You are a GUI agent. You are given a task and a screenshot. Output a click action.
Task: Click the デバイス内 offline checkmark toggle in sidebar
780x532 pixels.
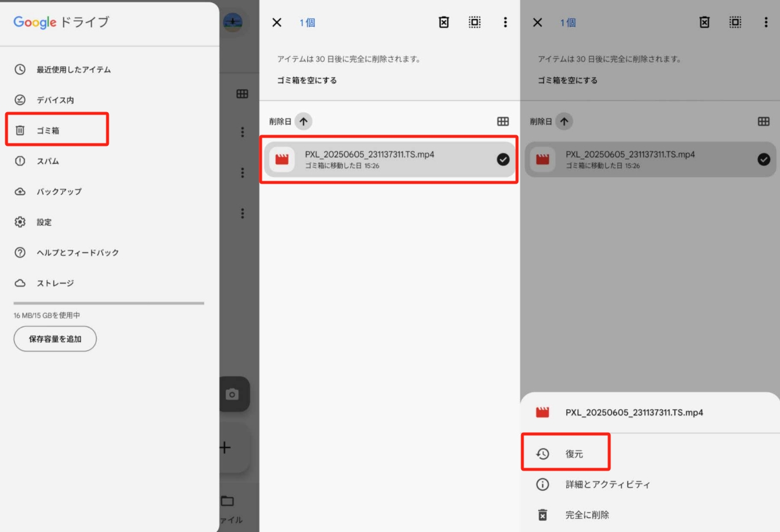(x=20, y=100)
